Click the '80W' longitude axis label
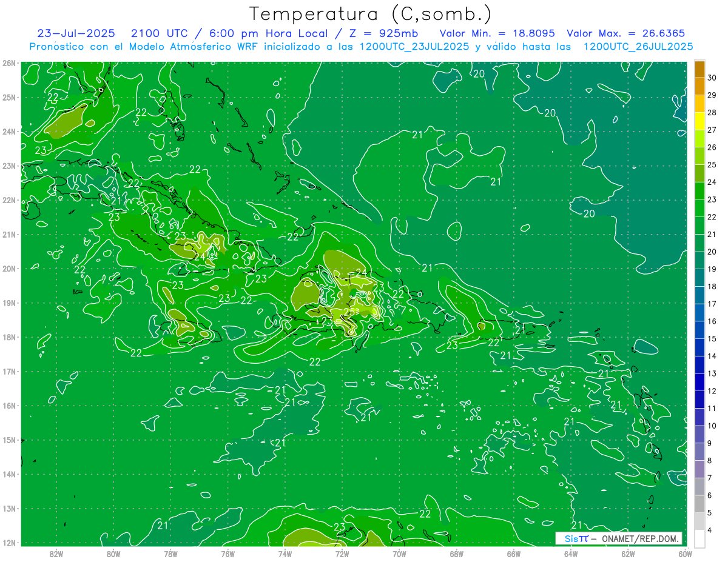The height and width of the screenshot is (562, 728). [113, 554]
